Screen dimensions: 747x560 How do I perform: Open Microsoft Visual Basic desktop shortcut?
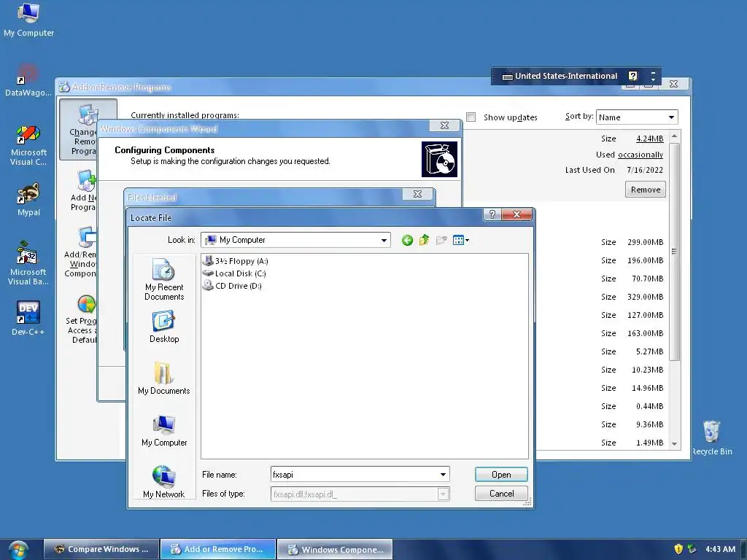[28, 263]
